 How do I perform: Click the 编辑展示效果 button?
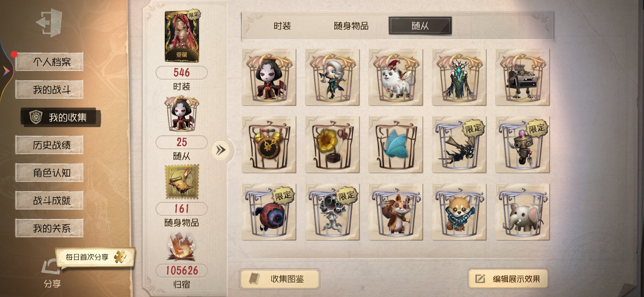(508, 279)
